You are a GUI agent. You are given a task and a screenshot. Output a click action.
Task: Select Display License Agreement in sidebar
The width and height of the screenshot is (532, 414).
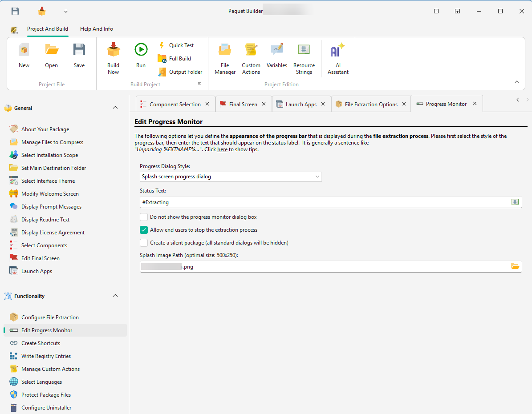point(53,232)
